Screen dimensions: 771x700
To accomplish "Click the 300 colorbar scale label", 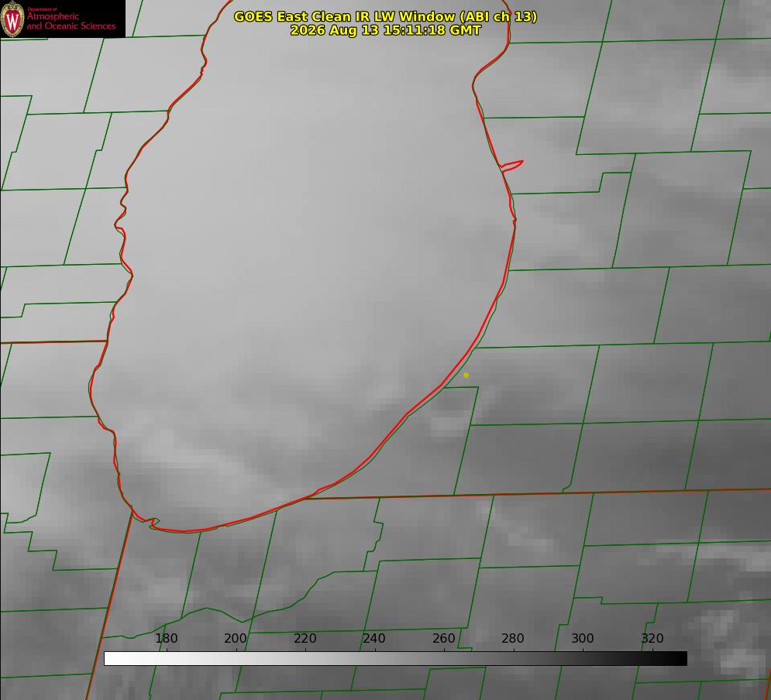I will (x=583, y=638).
